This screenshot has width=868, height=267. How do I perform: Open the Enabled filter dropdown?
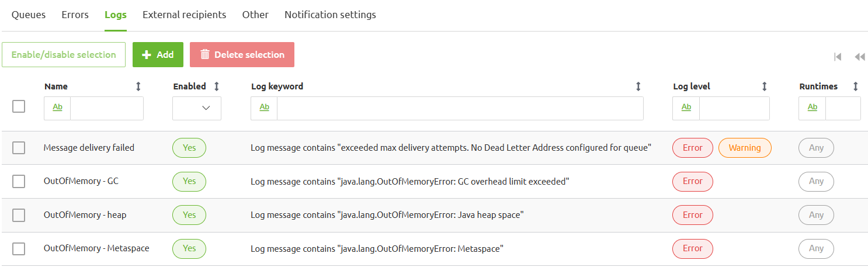[197, 108]
